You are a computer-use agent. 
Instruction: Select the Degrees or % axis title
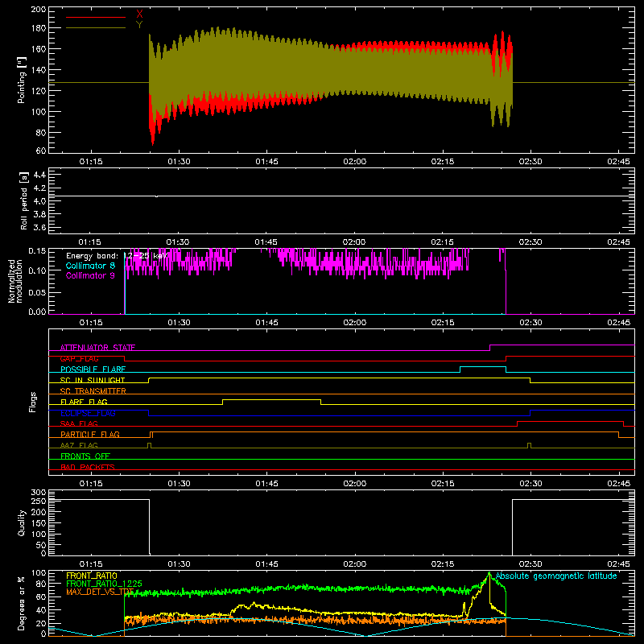point(22,604)
